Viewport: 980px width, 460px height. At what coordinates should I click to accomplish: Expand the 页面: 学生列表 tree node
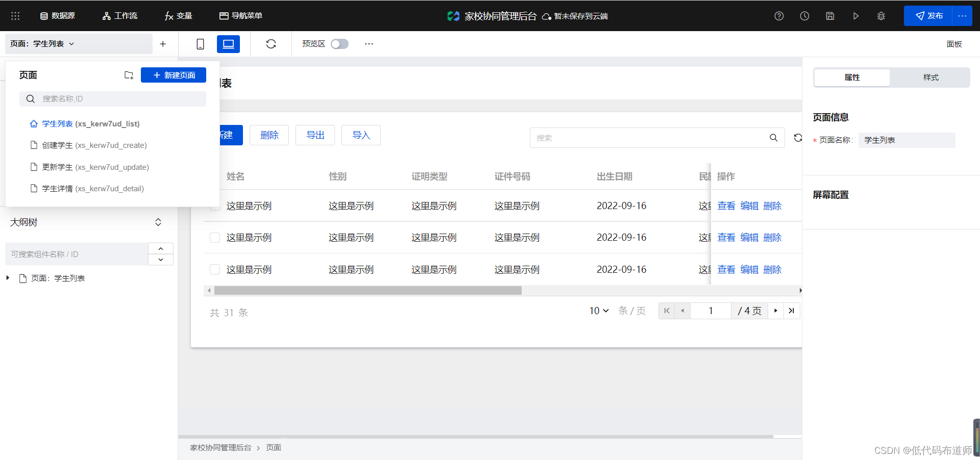8,278
